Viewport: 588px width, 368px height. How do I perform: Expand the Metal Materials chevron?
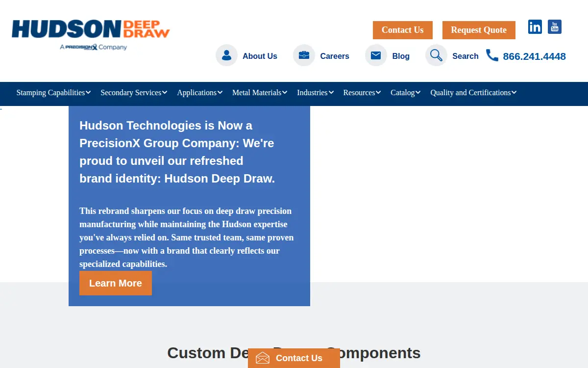pyautogui.click(x=285, y=92)
